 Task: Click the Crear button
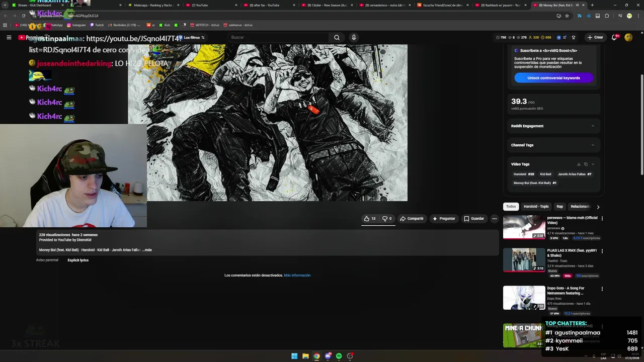595,37
